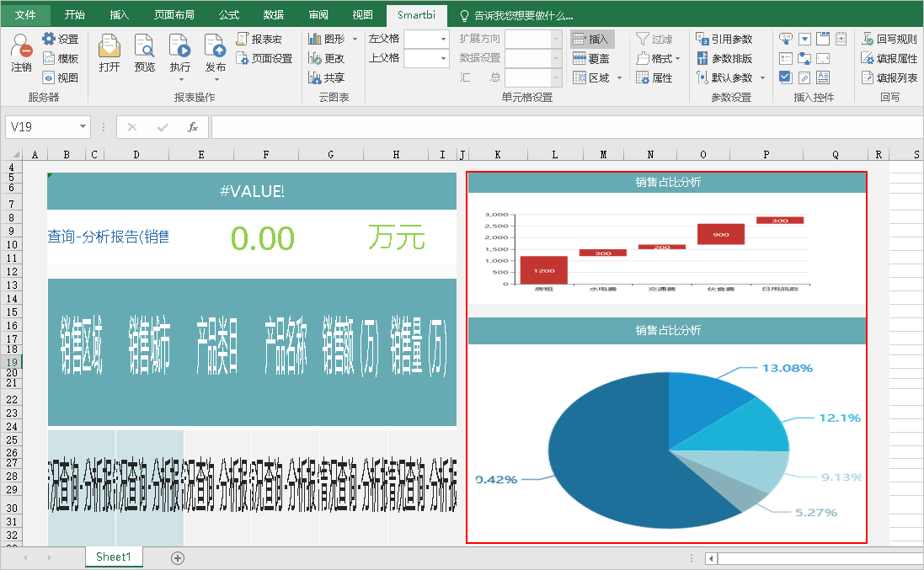This screenshot has width=924, height=570.
Task: Click the 共享 chart share icon
Action: pos(314,77)
